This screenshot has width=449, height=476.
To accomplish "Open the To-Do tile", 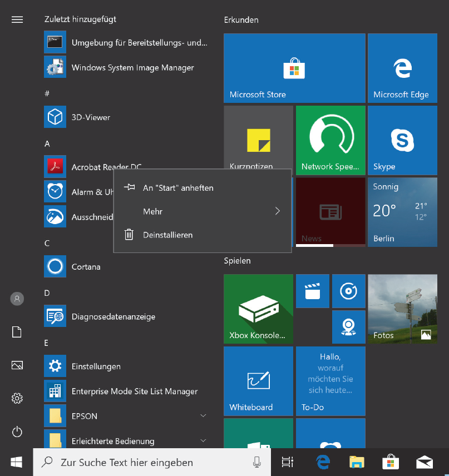I will (330, 381).
